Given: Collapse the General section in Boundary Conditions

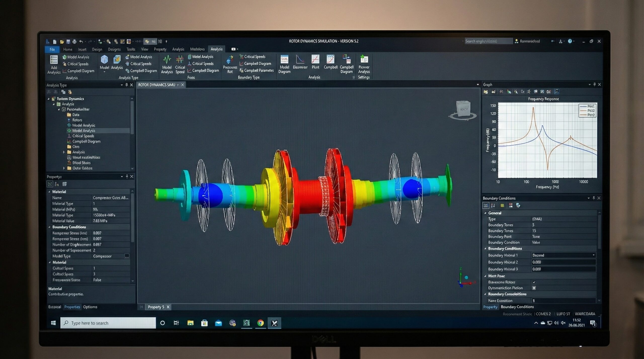Looking at the screenshot, I should [x=485, y=213].
